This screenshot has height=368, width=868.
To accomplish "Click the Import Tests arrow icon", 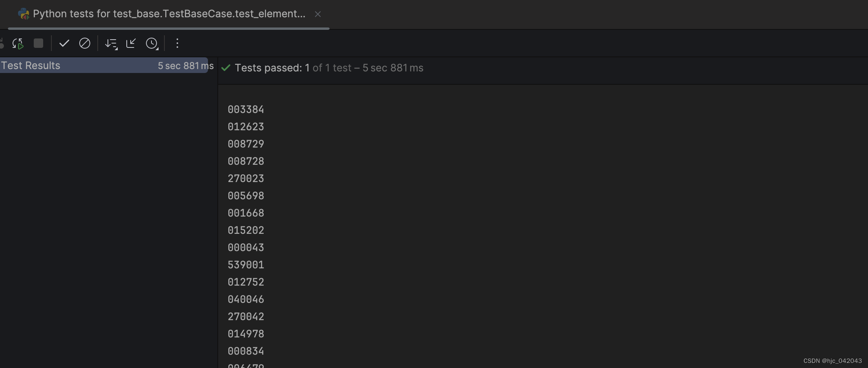I will [x=131, y=43].
